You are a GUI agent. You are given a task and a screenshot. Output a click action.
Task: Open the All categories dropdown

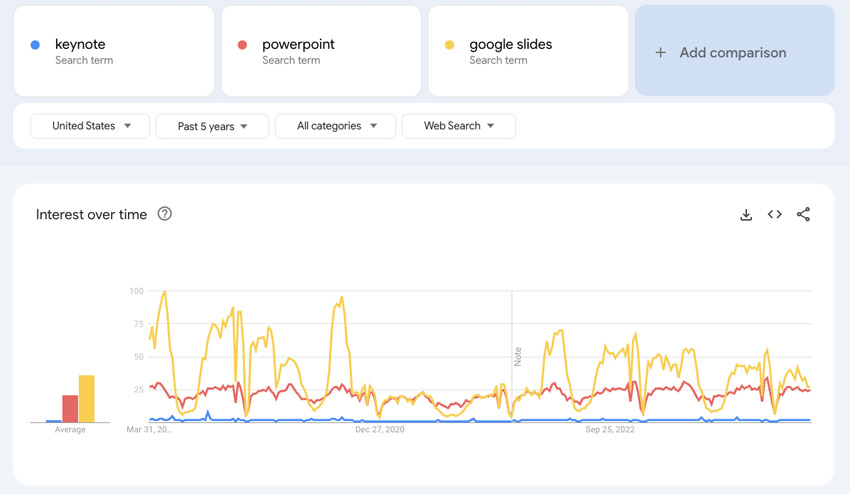[x=336, y=126]
